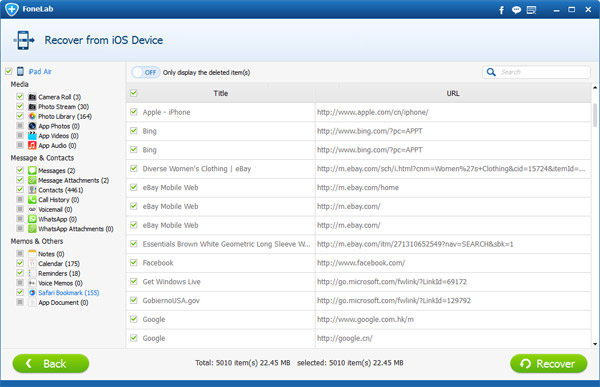Select Message Attachments (2) category
Image resolution: width=600 pixels, height=387 pixels.
[x=73, y=180]
